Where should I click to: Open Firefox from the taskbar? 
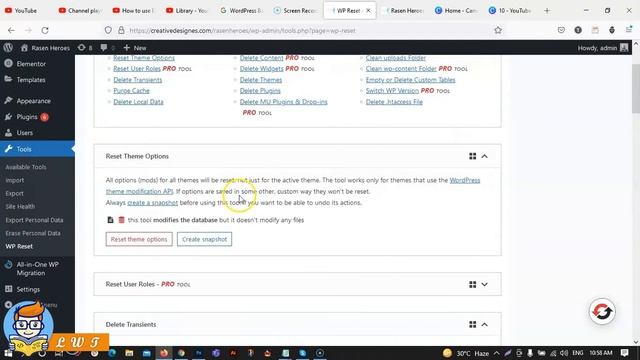click(x=164, y=353)
